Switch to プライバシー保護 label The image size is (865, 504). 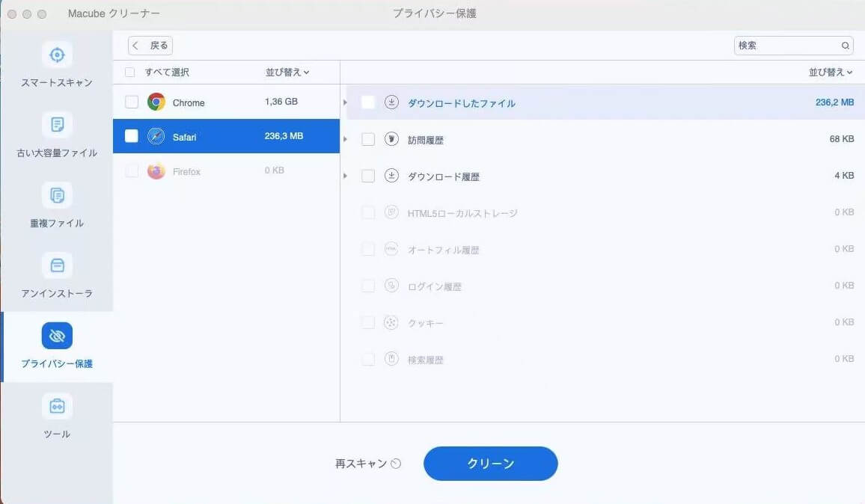57,364
